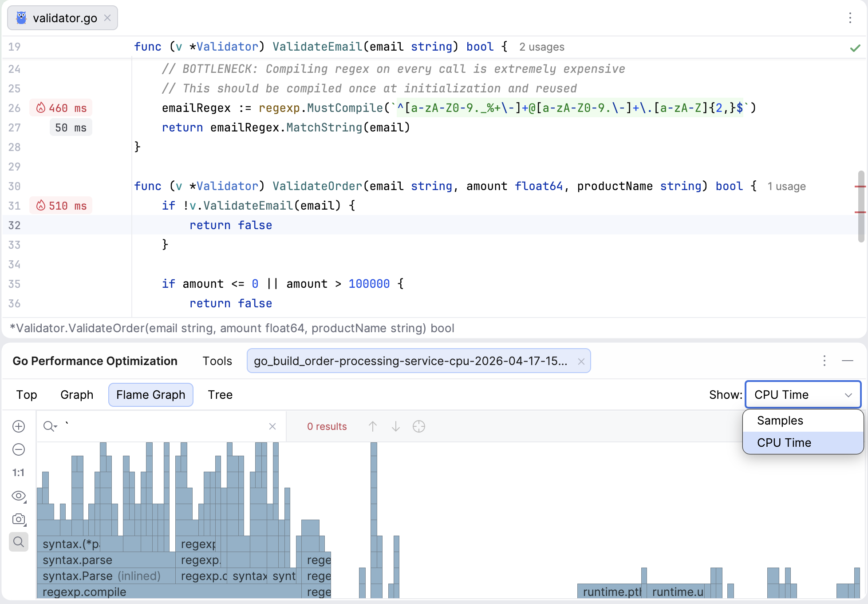This screenshot has width=868, height=604.
Task: Select the runtime.pth flame frame
Action: 612,592
